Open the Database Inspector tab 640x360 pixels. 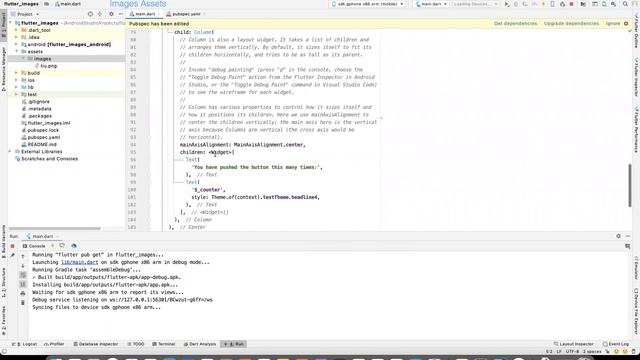click(x=96, y=344)
